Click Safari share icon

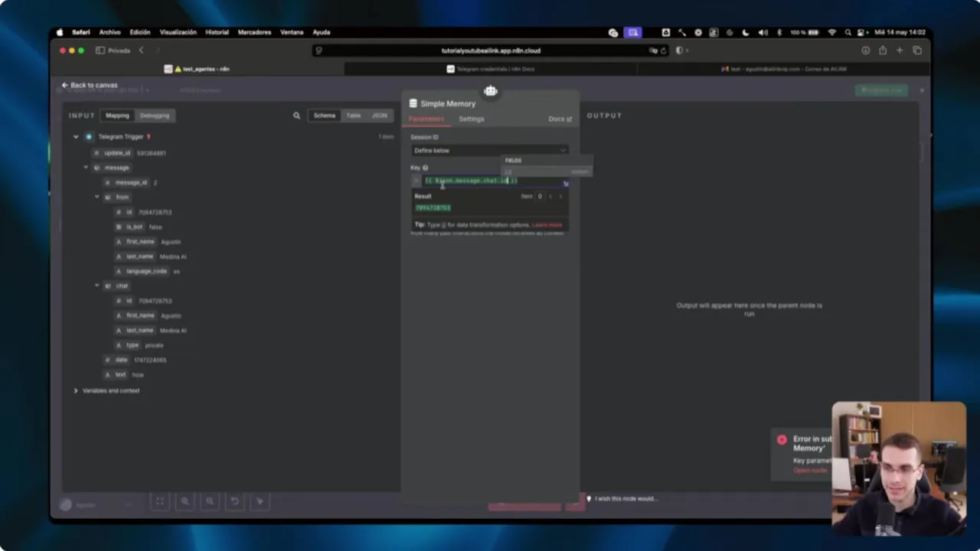[883, 51]
